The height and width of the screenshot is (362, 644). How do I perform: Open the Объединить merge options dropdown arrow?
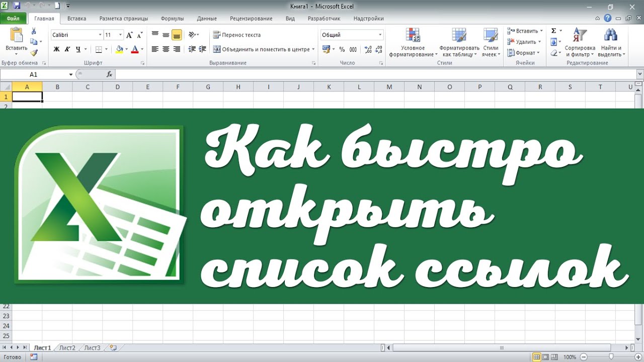click(313, 49)
